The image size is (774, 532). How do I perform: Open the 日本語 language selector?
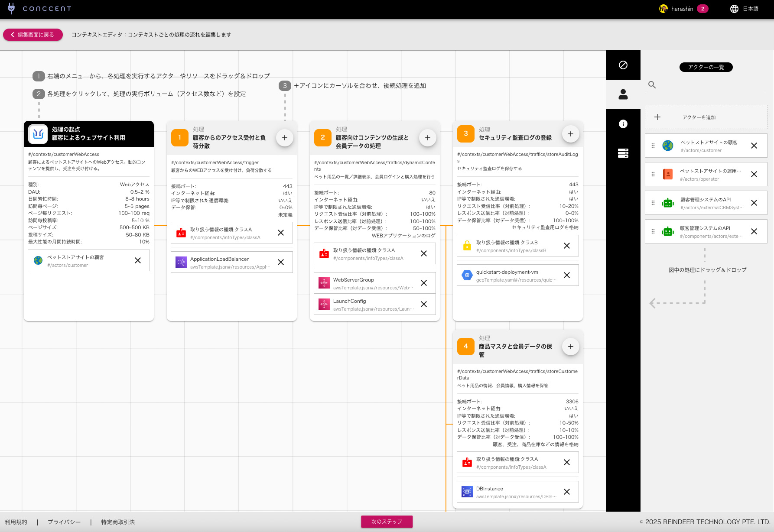pyautogui.click(x=744, y=9)
